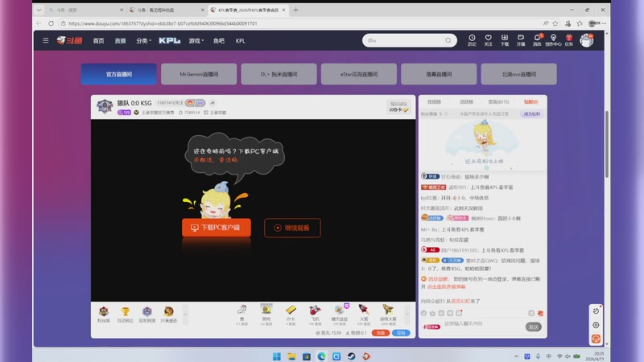This screenshot has width=644, height=362.
Task: Click the crown icon in the chat toolbar
Action: 432,313
